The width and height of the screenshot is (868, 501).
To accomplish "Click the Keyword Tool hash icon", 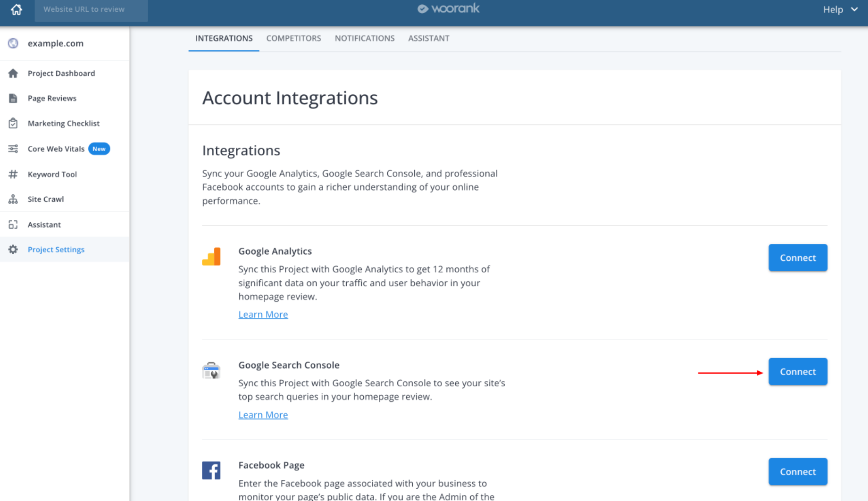I will [13, 174].
